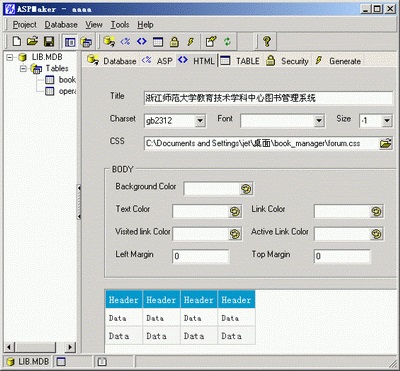Click into the Title text field

pos(269,98)
